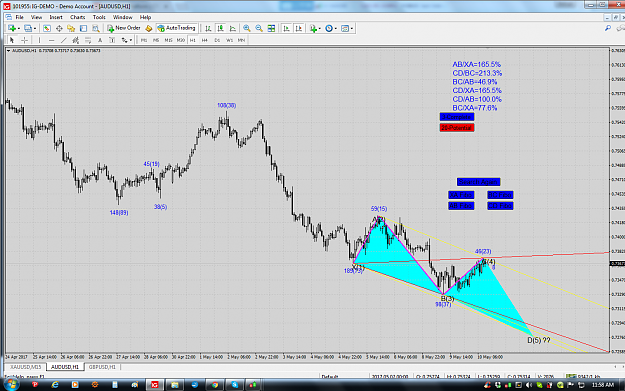
Task: Select the horizontal line tool
Action: click(x=51, y=40)
